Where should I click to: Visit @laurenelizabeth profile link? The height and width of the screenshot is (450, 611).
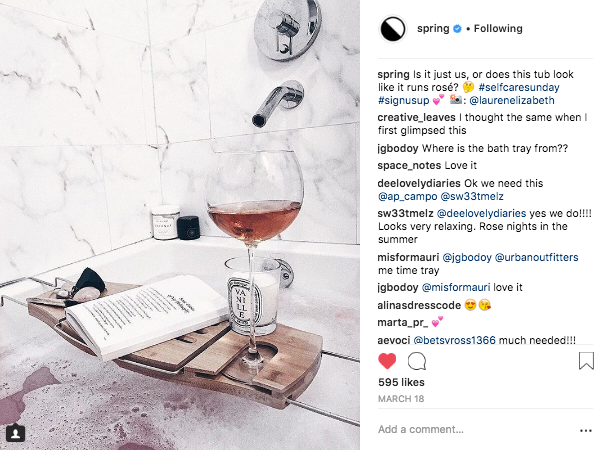(x=512, y=101)
